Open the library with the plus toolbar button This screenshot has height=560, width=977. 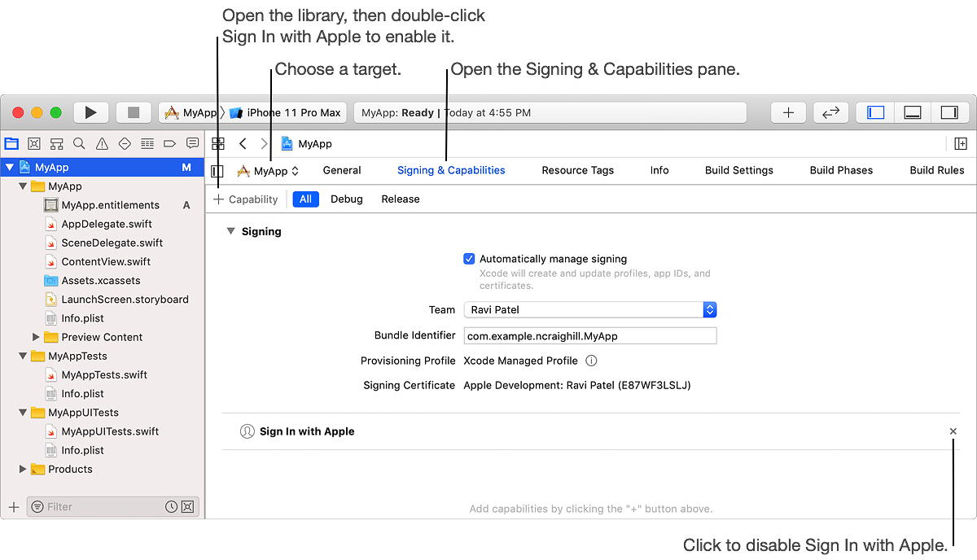[788, 112]
